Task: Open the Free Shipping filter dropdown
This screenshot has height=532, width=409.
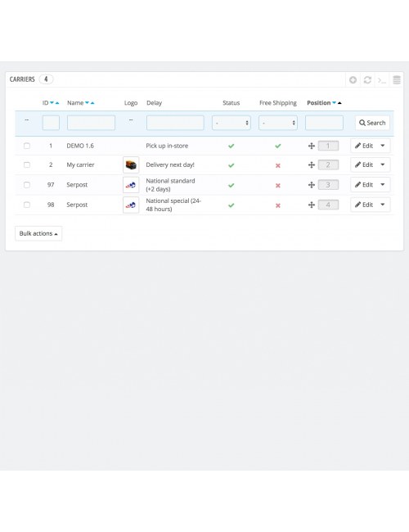Action: [278, 123]
